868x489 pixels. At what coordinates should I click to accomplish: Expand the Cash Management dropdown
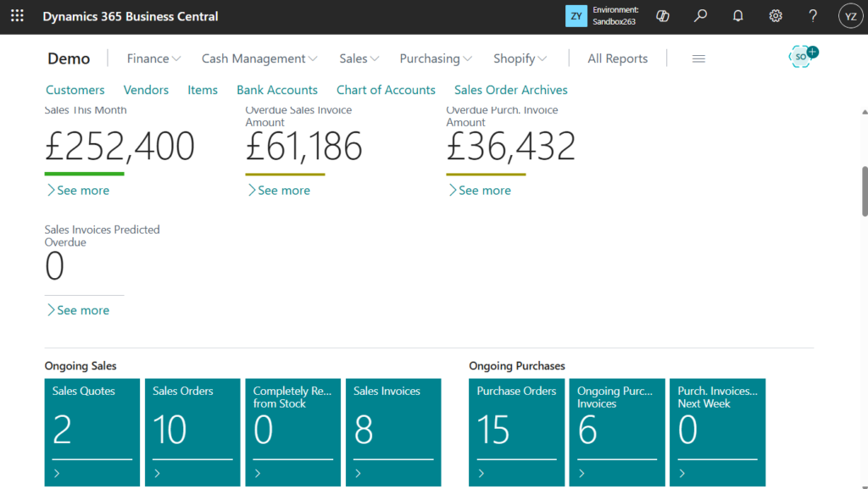pyautogui.click(x=259, y=58)
